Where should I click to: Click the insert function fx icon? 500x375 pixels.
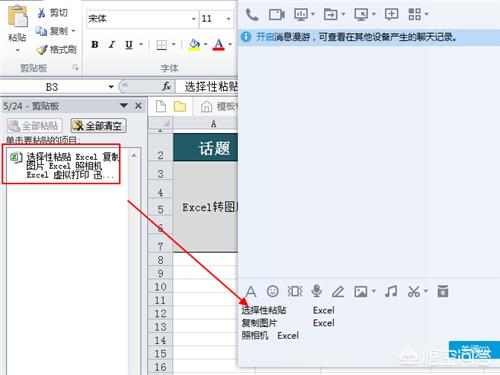click(166, 87)
